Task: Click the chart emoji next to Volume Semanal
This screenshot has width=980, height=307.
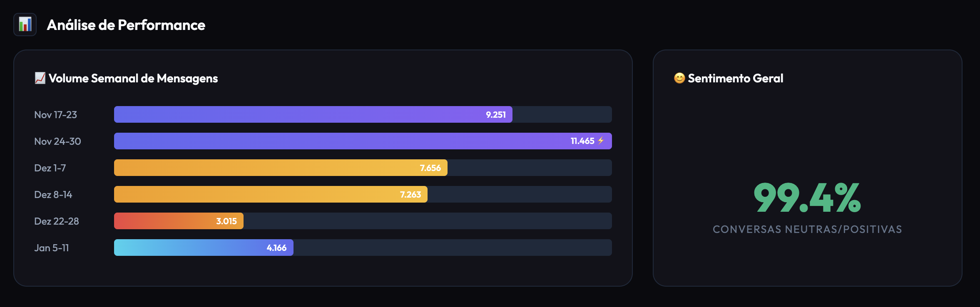Action: (40, 78)
